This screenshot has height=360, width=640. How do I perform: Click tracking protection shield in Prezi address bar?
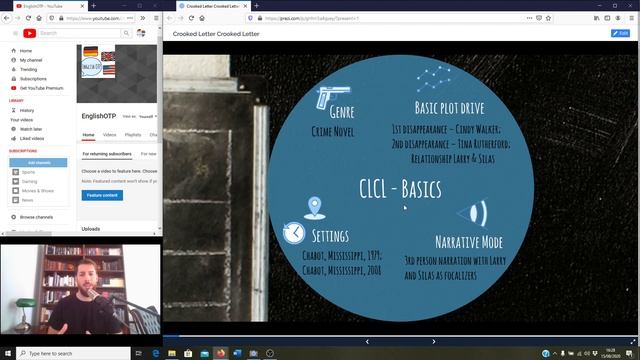pyautogui.click(x=250, y=18)
